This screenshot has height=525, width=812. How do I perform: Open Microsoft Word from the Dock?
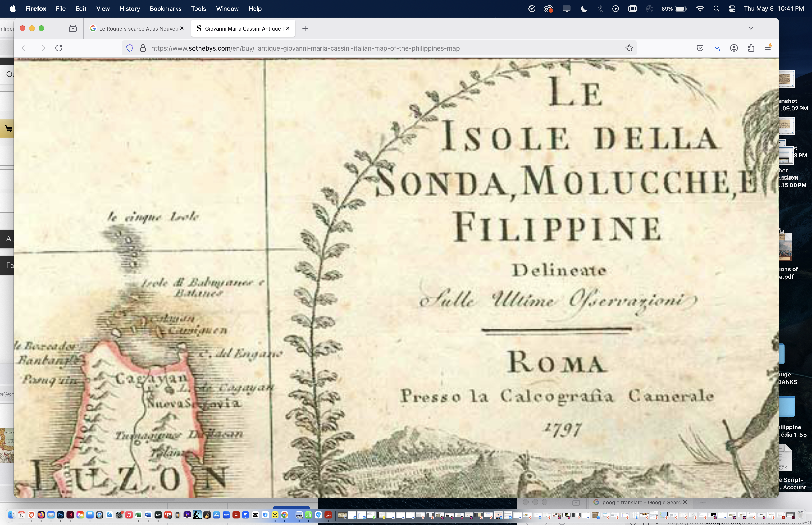coord(148,515)
